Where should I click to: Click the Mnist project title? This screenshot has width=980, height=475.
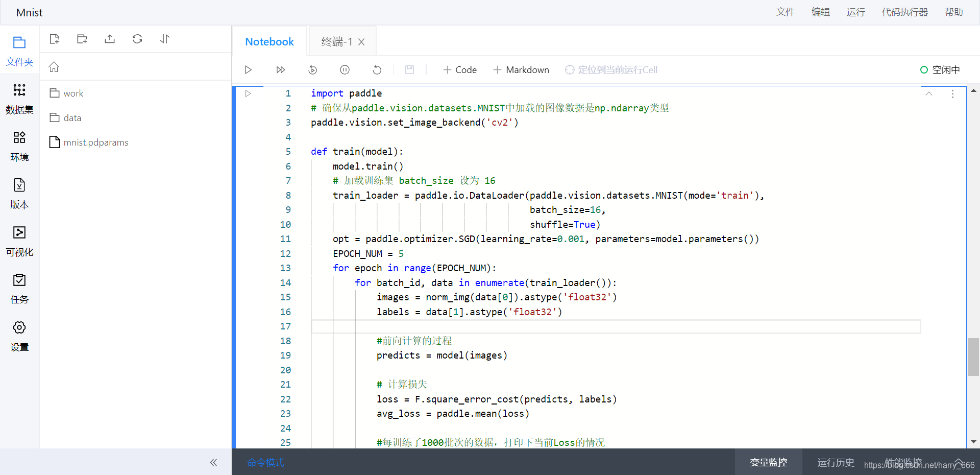29,13
